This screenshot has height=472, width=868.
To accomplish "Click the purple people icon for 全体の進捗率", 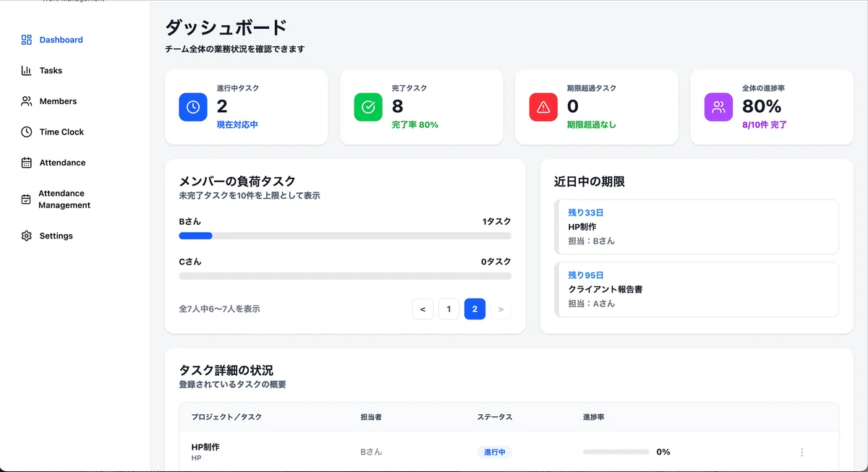I will click(718, 107).
